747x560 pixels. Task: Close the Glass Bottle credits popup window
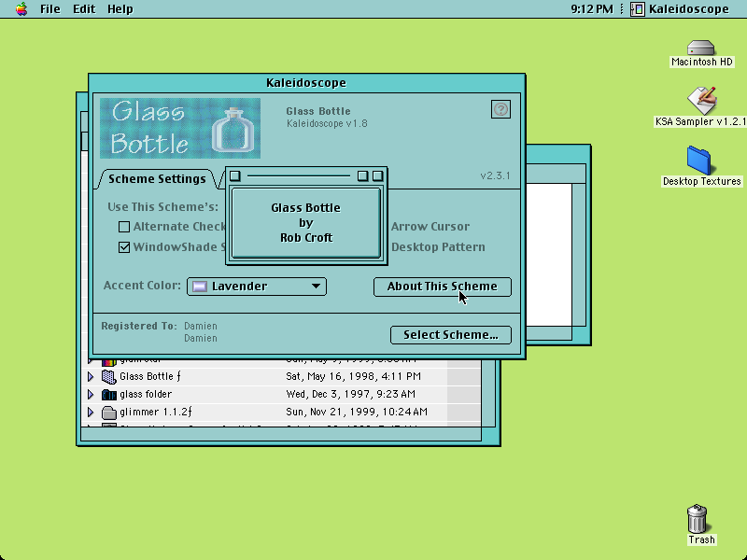[x=235, y=176]
